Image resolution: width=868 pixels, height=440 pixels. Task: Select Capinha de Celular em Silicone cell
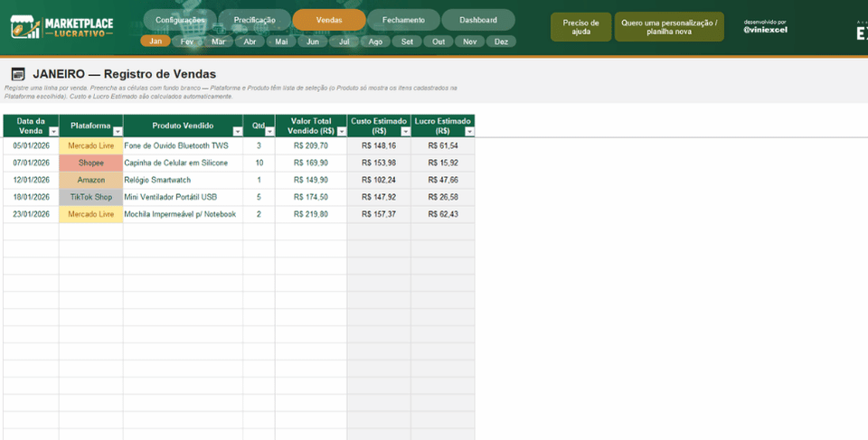click(x=183, y=164)
